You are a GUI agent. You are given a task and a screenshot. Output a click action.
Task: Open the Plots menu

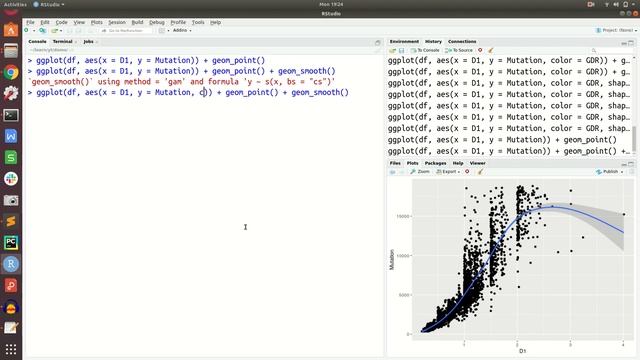coord(97,22)
